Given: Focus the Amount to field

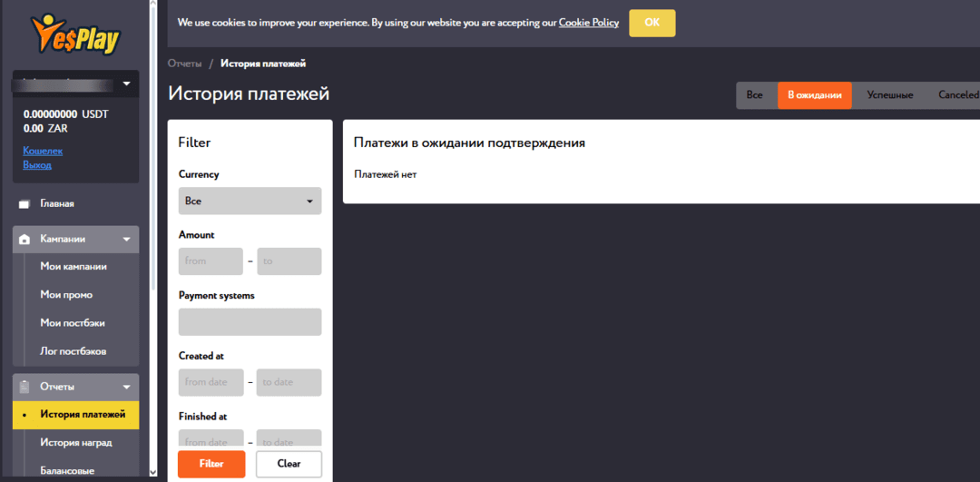Looking at the screenshot, I should click(x=289, y=261).
